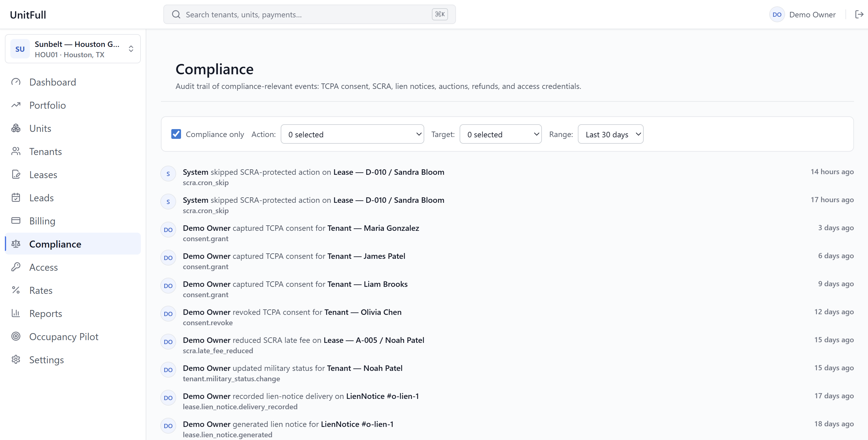Click the Compliance page heading

click(x=214, y=69)
